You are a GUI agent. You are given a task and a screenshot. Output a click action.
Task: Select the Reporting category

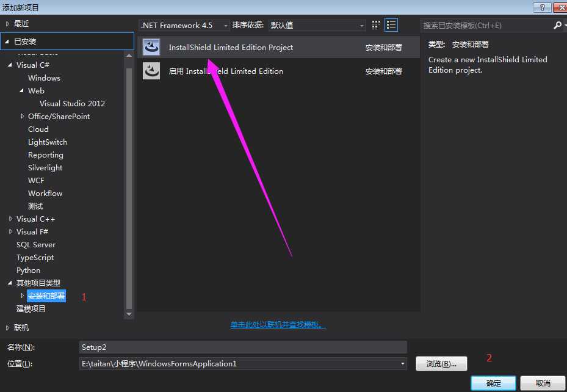coord(46,154)
